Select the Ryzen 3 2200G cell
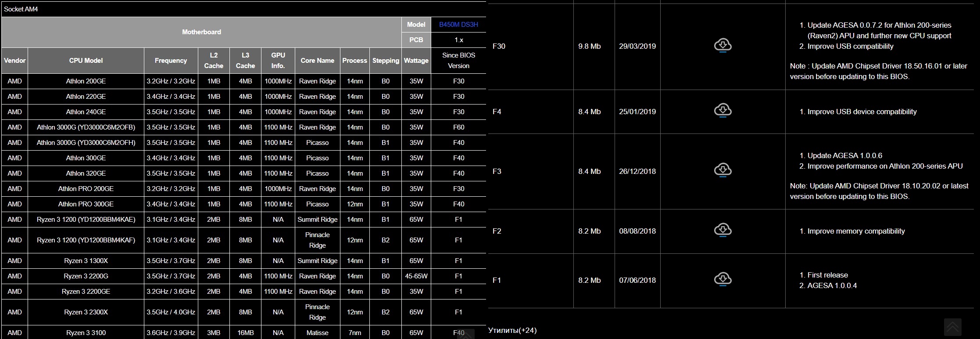 coord(86,276)
